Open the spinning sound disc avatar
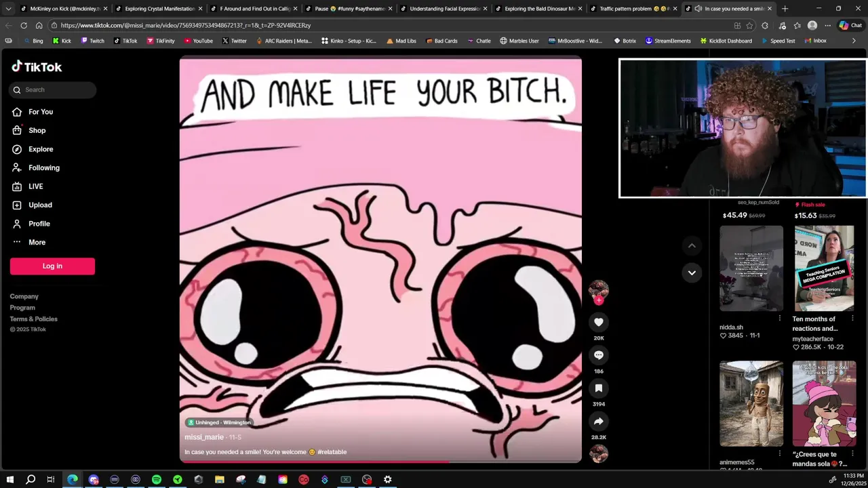 [598, 453]
